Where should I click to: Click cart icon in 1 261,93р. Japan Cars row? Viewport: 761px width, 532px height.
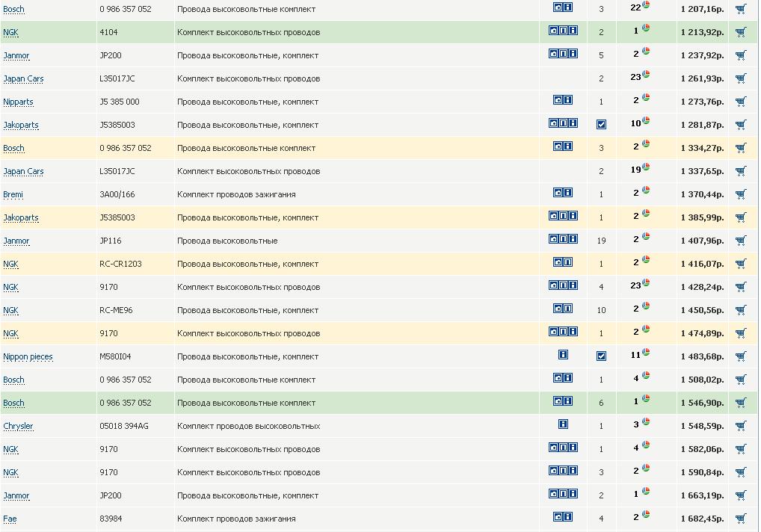click(x=741, y=78)
